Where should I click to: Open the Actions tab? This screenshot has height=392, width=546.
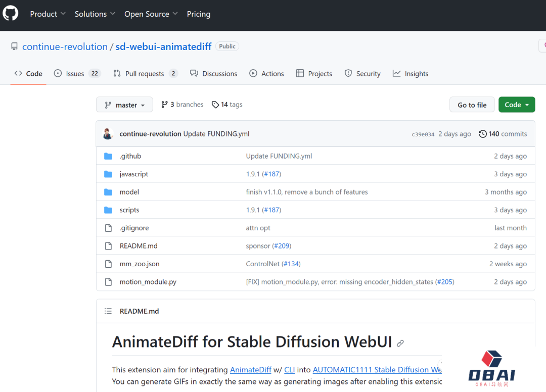267,74
